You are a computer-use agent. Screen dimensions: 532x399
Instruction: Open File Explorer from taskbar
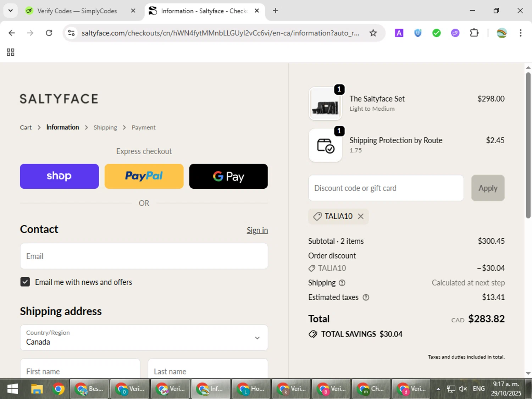pos(37,389)
